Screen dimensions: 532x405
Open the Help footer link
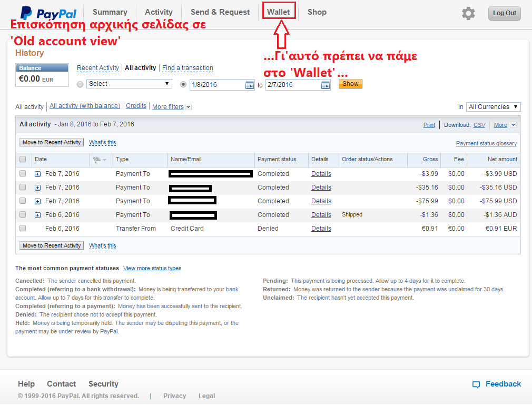coord(26,384)
